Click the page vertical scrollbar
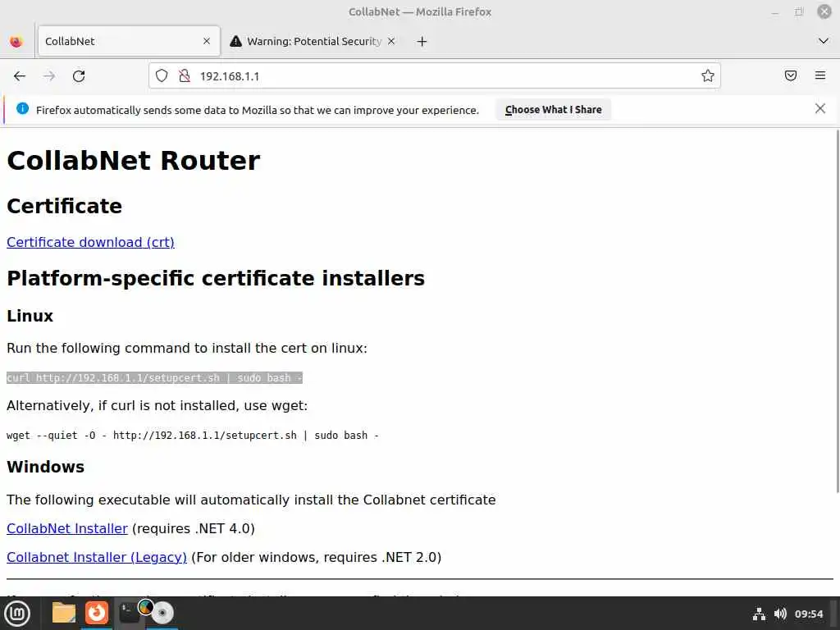 [837, 311]
